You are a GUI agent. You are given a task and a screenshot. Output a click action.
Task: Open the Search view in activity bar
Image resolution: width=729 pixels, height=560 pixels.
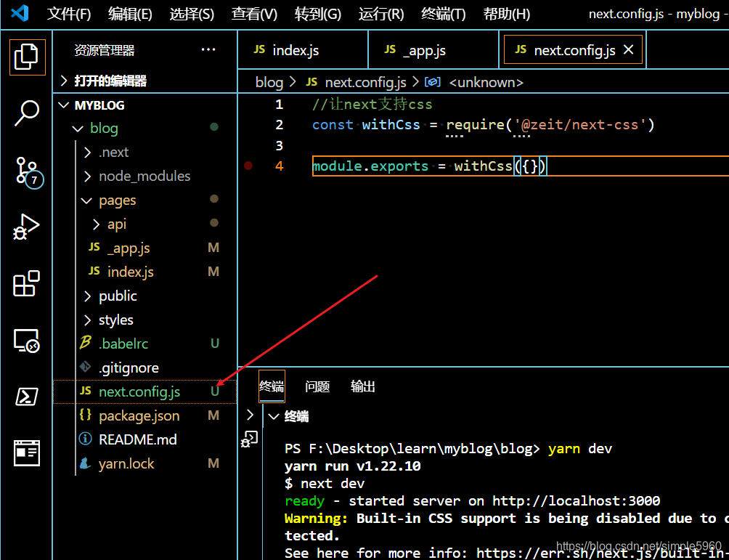(x=27, y=113)
